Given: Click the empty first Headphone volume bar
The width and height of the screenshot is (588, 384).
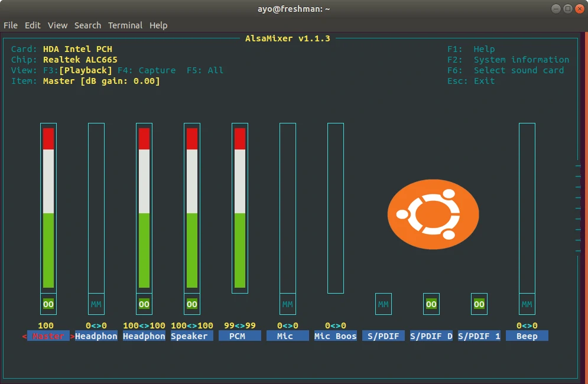Looking at the screenshot, I should point(96,208).
